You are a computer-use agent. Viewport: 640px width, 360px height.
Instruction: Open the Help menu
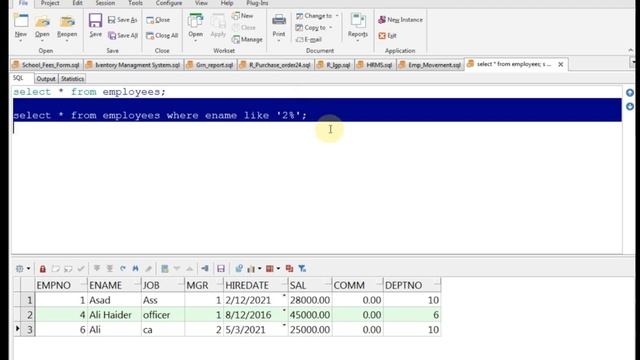(227, 3)
